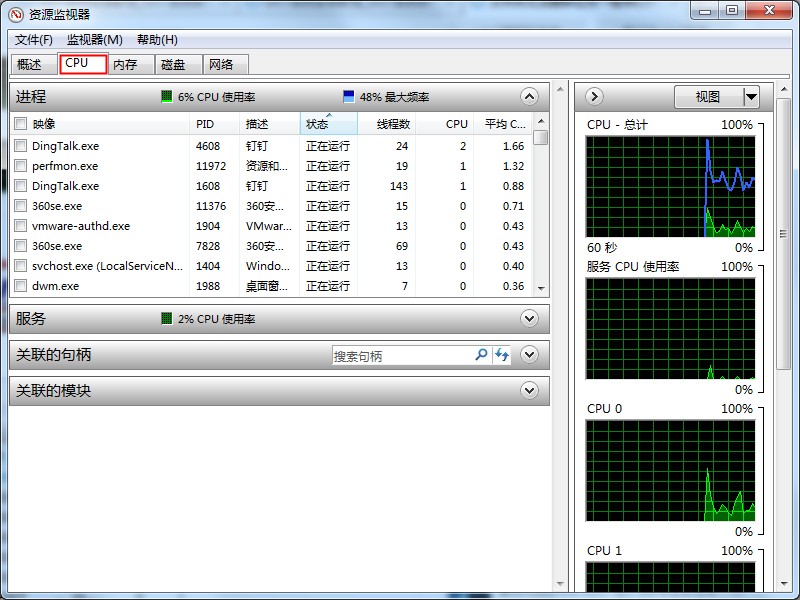Click the green CPU usage indicator square

point(165,97)
